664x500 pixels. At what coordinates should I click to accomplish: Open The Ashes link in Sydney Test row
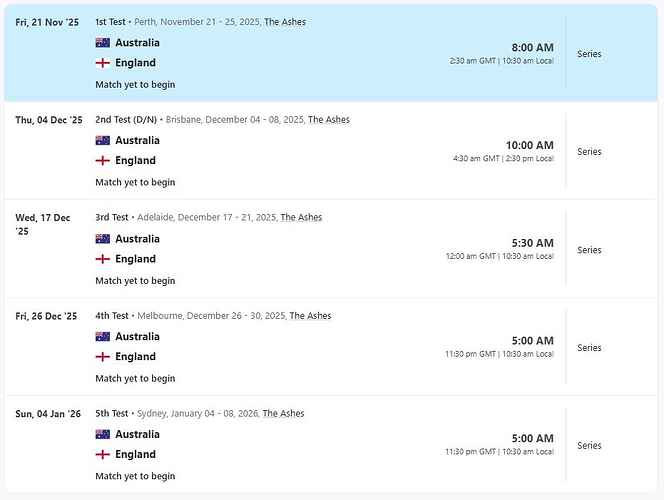pos(283,414)
